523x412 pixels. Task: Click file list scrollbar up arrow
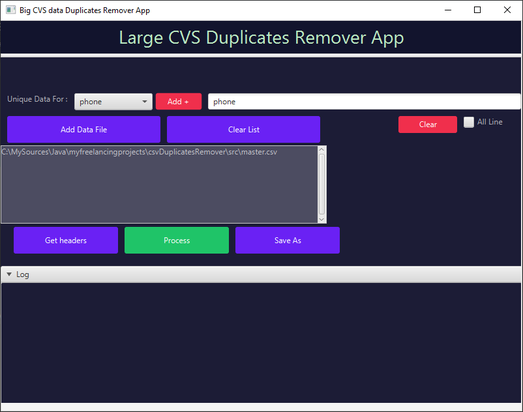point(322,149)
